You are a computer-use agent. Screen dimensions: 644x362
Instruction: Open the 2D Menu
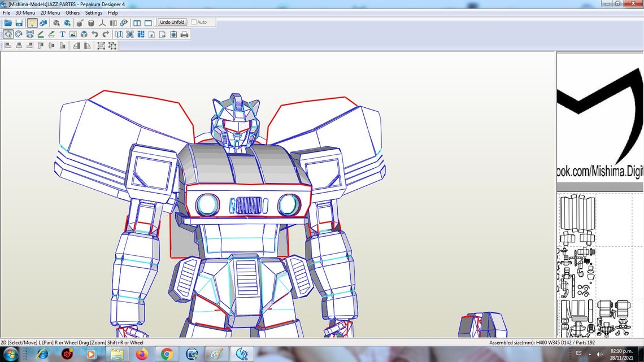(x=49, y=12)
